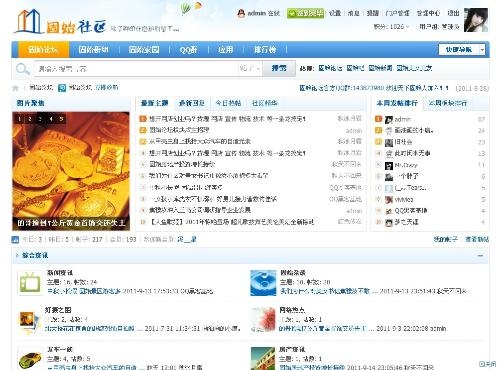
Task: Click admin's avatar in weekly ranking
Action: tap(389, 120)
